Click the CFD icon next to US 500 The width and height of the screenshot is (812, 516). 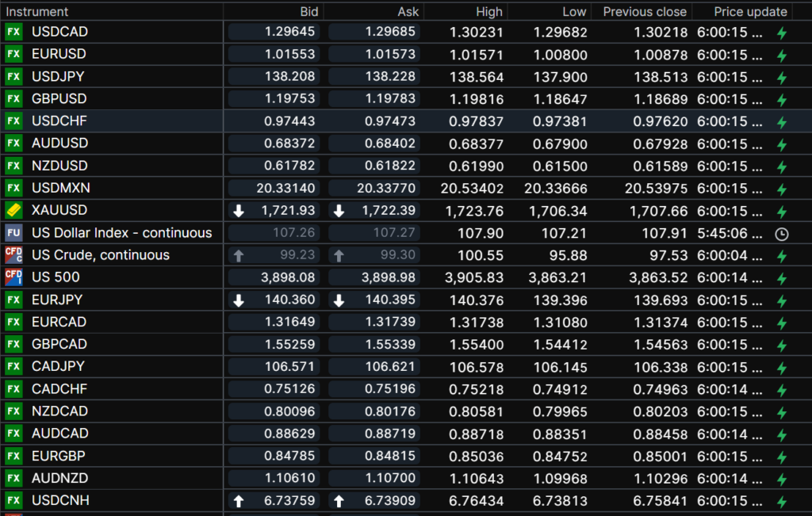point(13,277)
